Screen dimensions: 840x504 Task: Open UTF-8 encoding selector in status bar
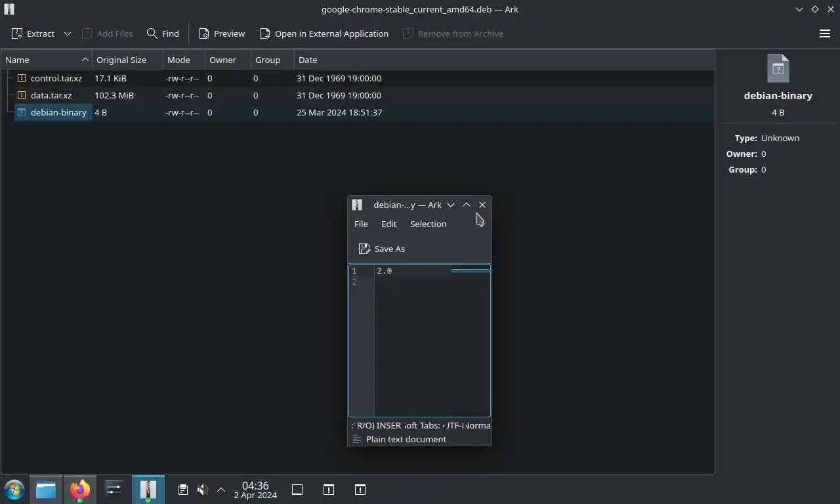[453, 425]
